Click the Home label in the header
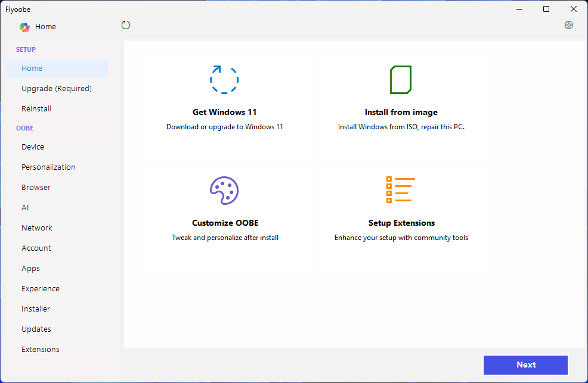The image size is (588, 383). pos(45,27)
